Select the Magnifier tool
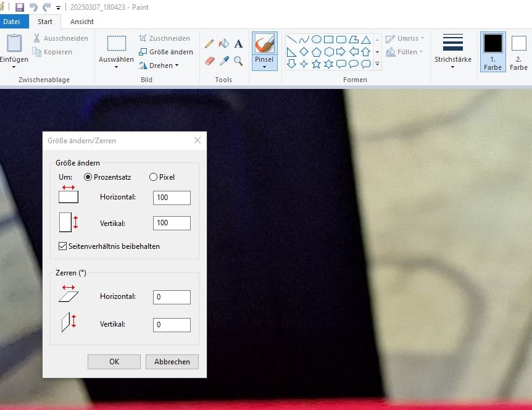The height and width of the screenshot is (410, 532). pyautogui.click(x=238, y=61)
